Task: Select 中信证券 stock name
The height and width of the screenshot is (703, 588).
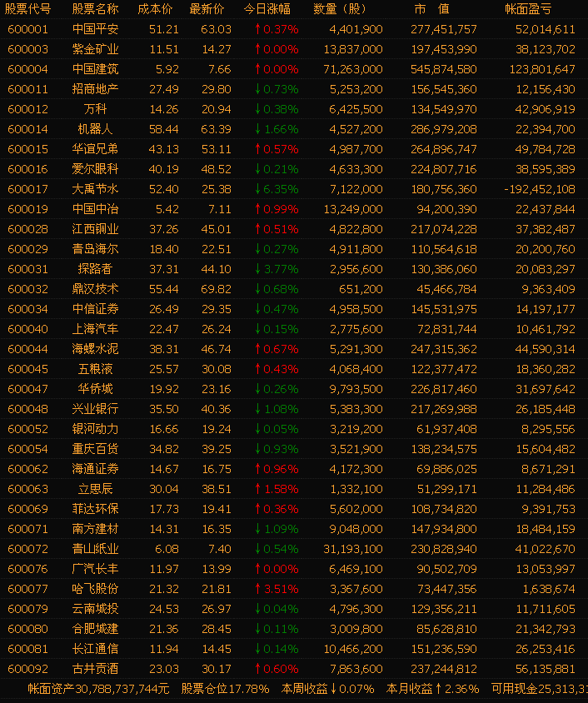Action: pyautogui.click(x=96, y=309)
